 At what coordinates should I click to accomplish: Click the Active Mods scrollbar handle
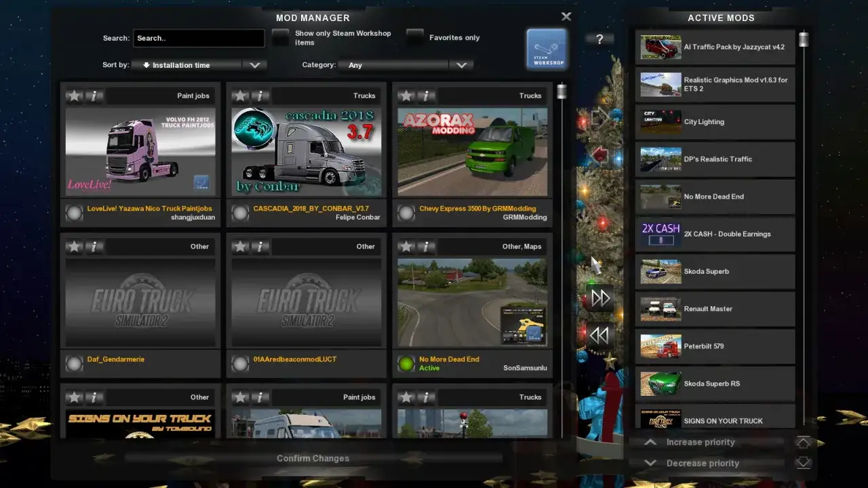[x=804, y=39]
